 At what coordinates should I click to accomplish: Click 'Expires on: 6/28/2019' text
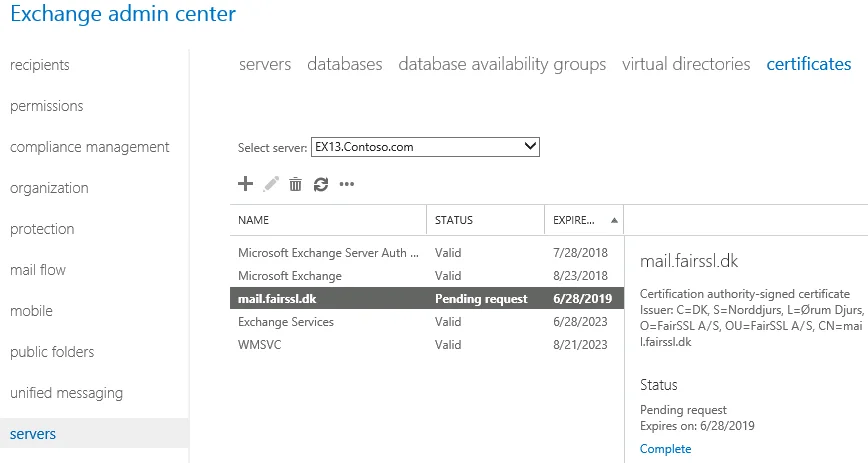pos(697,426)
